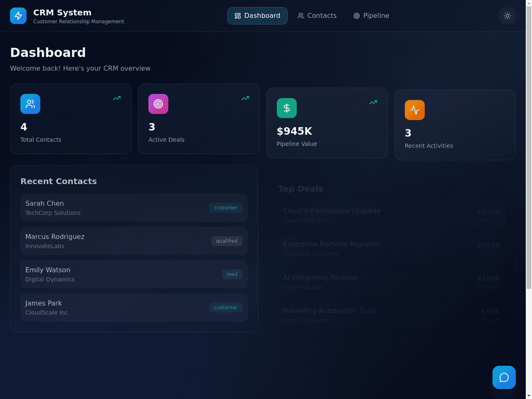Select the Marcus Rodriguez contact row
Image resolution: width=532 pixels, height=399 pixels.
(134, 241)
